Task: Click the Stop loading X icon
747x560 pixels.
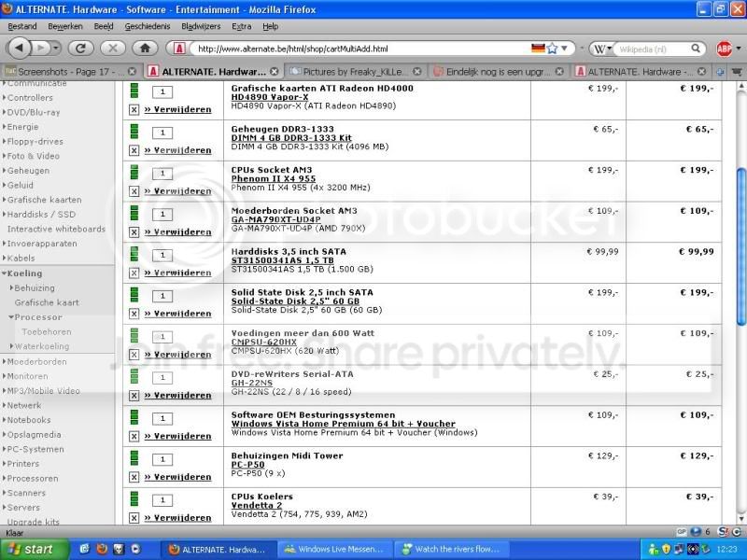Action: click(x=112, y=49)
